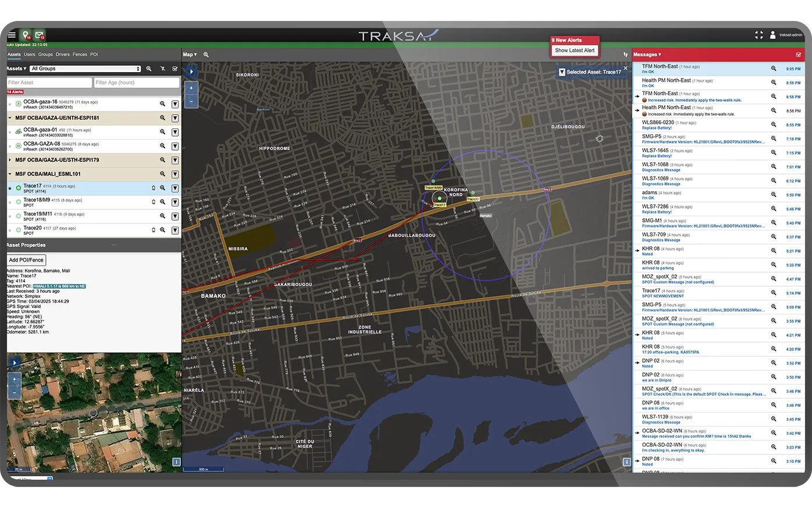Expand the MSF OCBA/GAZA-UE/STH-ESPI179 group
Image resolution: width=812 pixels, height=512 pixels.
coord(10,160)
